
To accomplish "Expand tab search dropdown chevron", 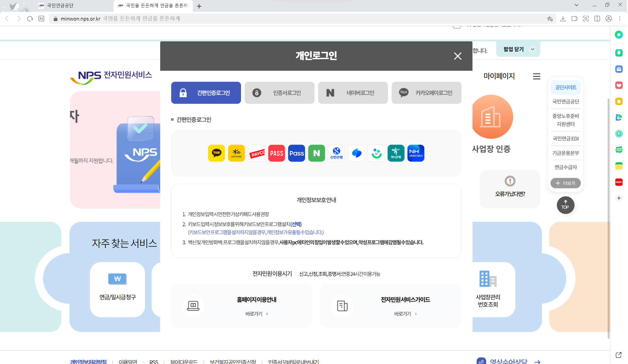I will pos(576,5).
